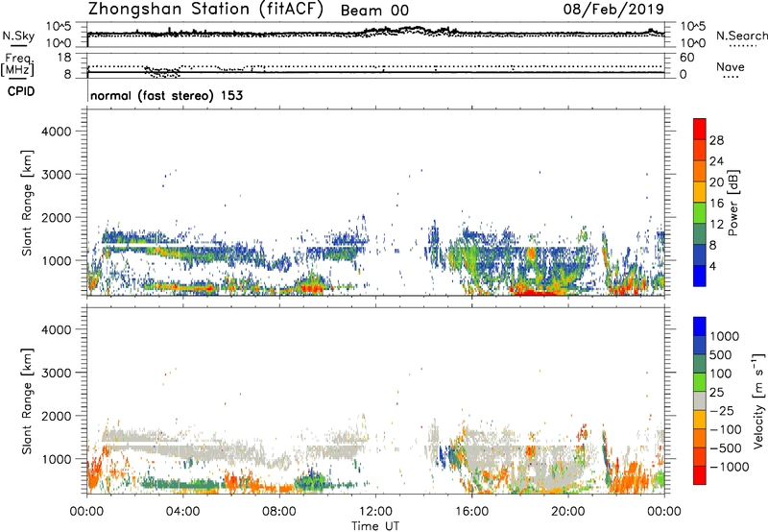The height and width of the screenshot is (532, 768).
Task: Click the '18' frequency axis value
Action: [64, 58]
